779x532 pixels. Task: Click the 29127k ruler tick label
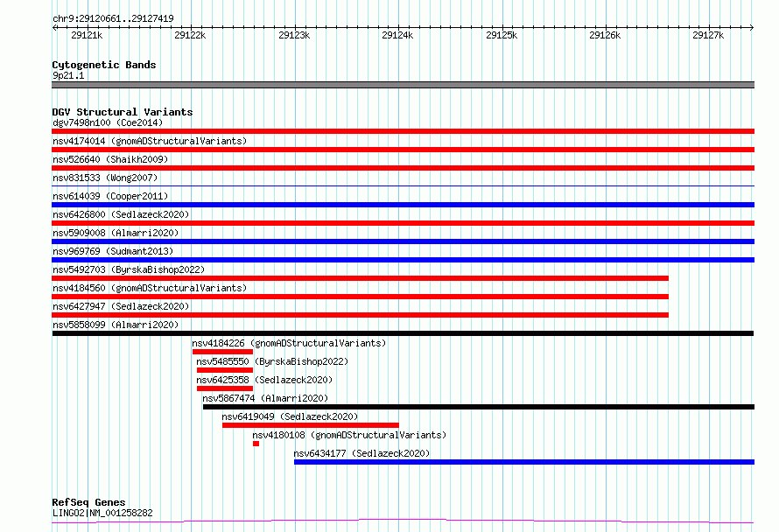pos(708,35)
